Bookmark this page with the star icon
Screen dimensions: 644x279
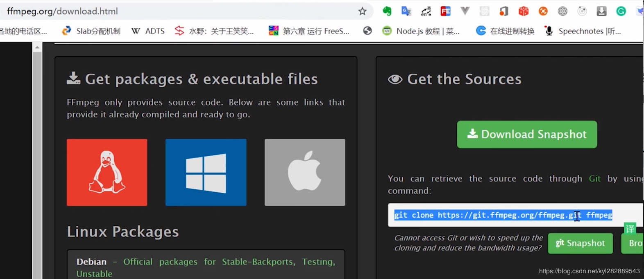coord(362,11)
